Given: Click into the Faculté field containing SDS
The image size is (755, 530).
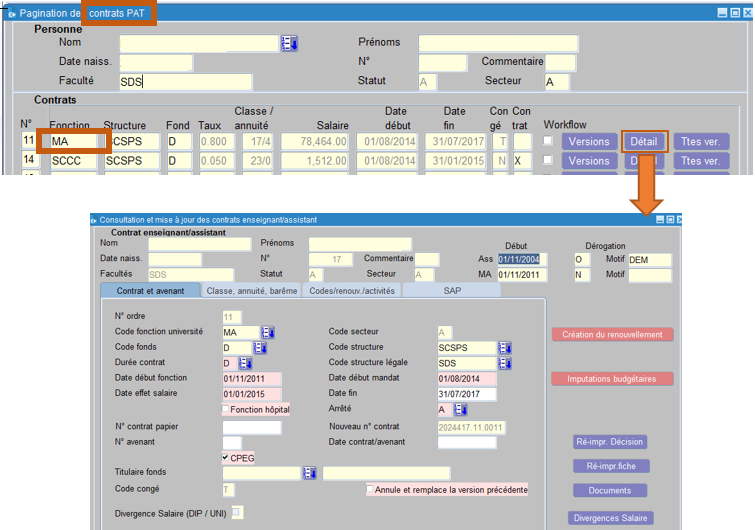Looking at the screenshot, I should point(185,82).
